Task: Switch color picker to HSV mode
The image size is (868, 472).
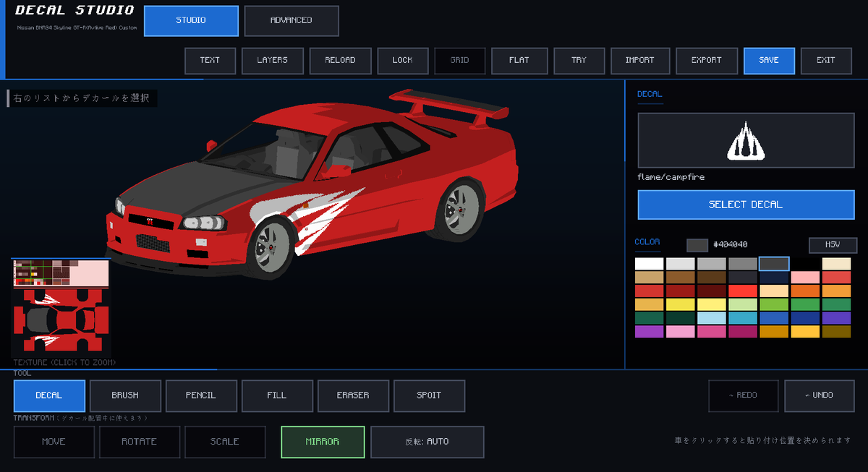Action: [833, 245]
